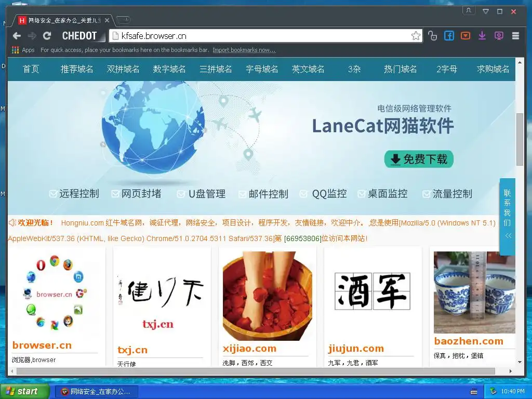Open the 求购域名 navigation item
Viewport: 532px width, 399px height.
coord(493,69)
